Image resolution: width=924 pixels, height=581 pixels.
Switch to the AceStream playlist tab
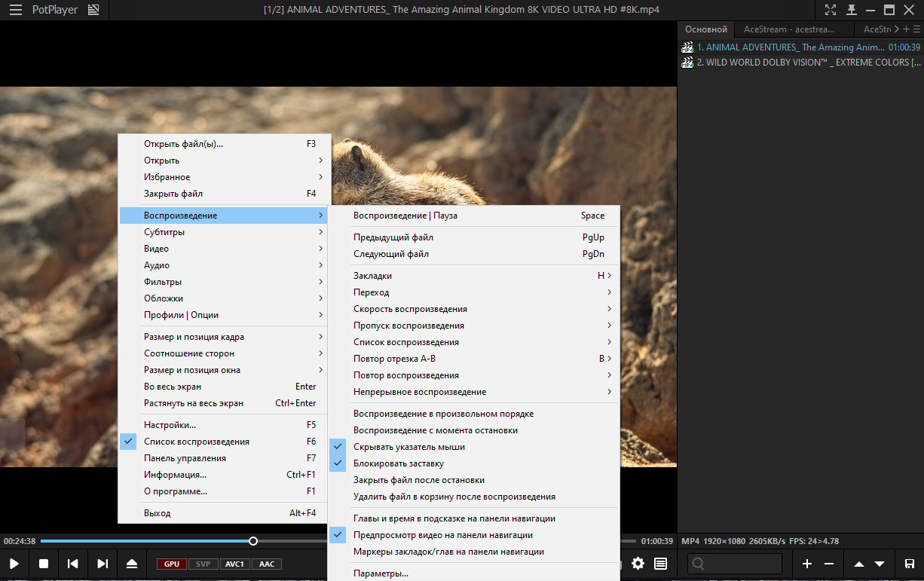(789, 29)
